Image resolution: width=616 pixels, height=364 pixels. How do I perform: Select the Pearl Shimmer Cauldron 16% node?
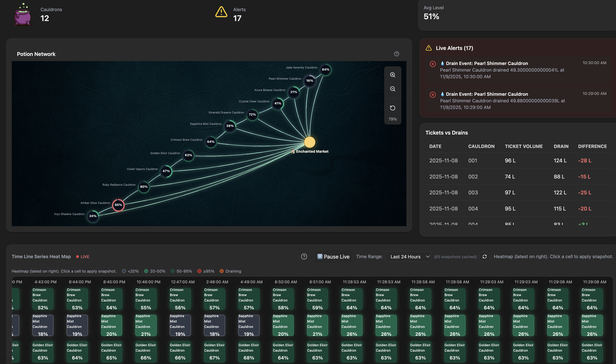point(309,81)
